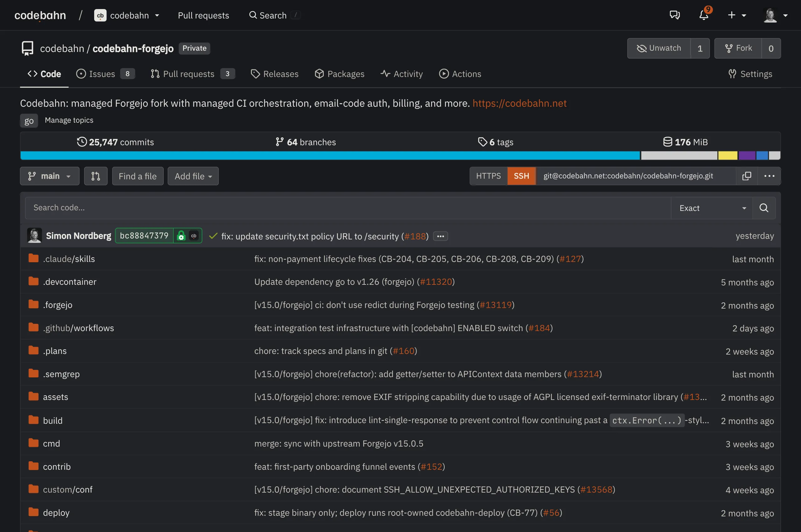Image resolution: width=801 pixels, height=532 pixels.
Task: Click the .plans folder icon
Action: (x=33, y=350)
